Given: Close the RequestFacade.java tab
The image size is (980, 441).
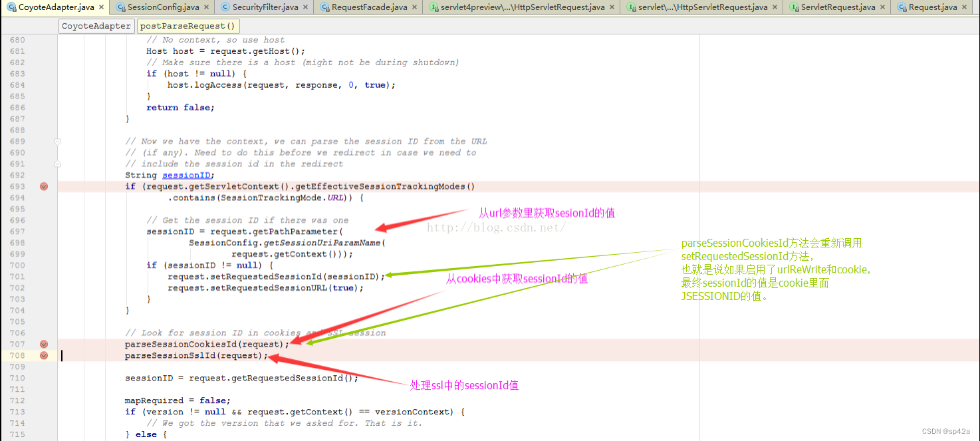Looking at the screenshot, I should coord(415,7).
